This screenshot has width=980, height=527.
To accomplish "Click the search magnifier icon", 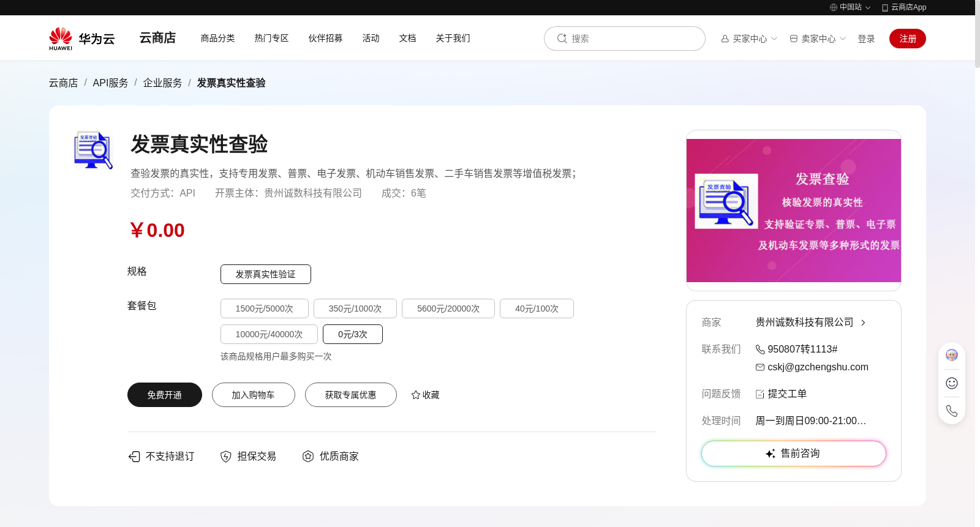I will pyautogui.click(x=562, y=39).
